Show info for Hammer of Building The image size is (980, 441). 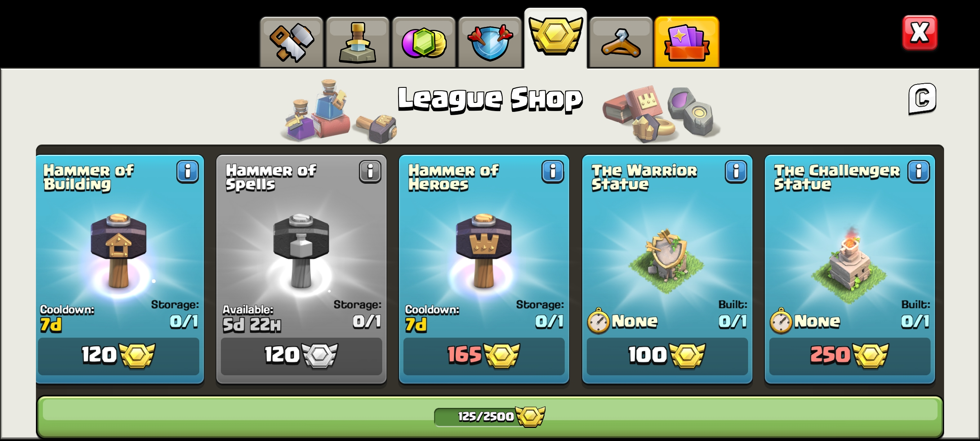[187, 171]
